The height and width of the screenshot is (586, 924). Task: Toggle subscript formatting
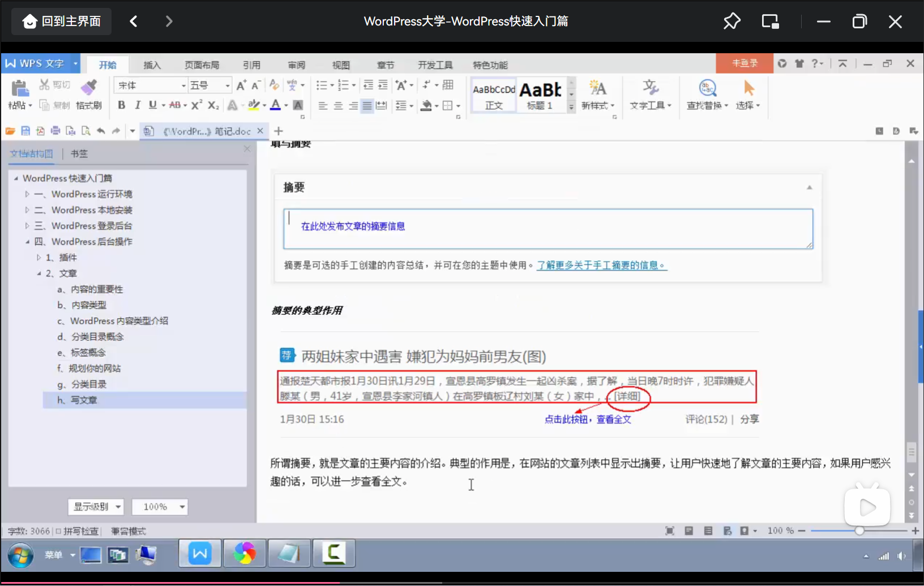pyautogui.click(x=213, y=105)
